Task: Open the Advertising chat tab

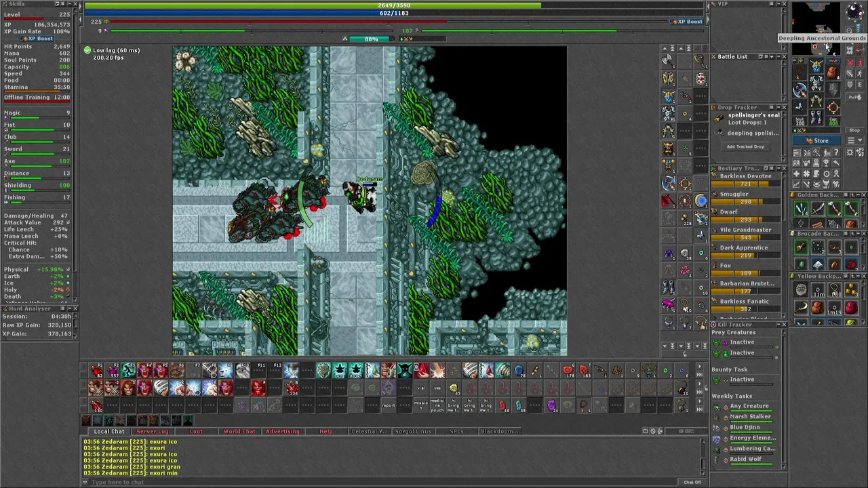Action: click(x=283, y=431)
